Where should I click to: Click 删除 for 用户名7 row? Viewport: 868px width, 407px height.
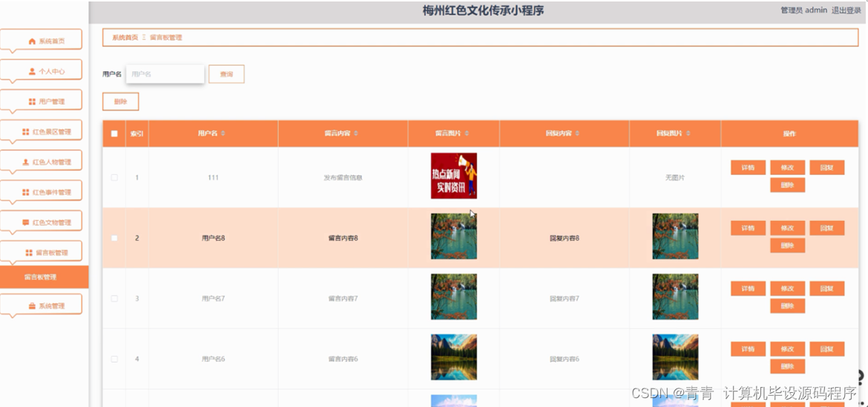tap(787, 305)
